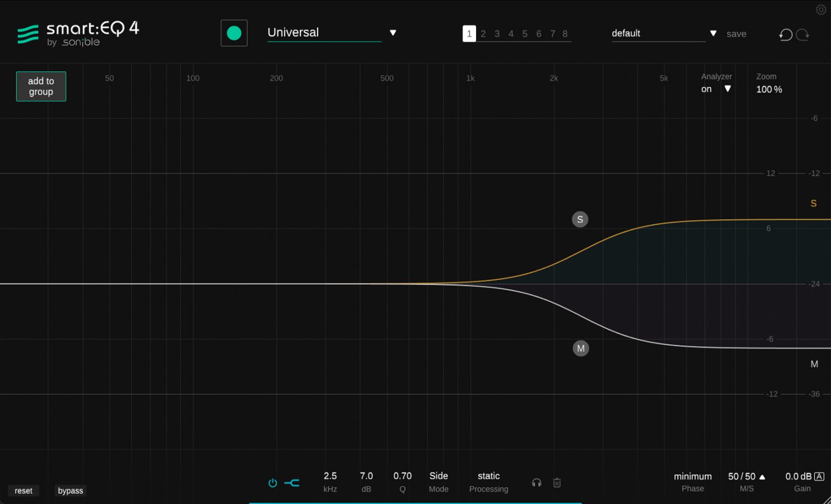Open the default preset dropdown
The image size is (831, 504).
[x=713, y=33]
